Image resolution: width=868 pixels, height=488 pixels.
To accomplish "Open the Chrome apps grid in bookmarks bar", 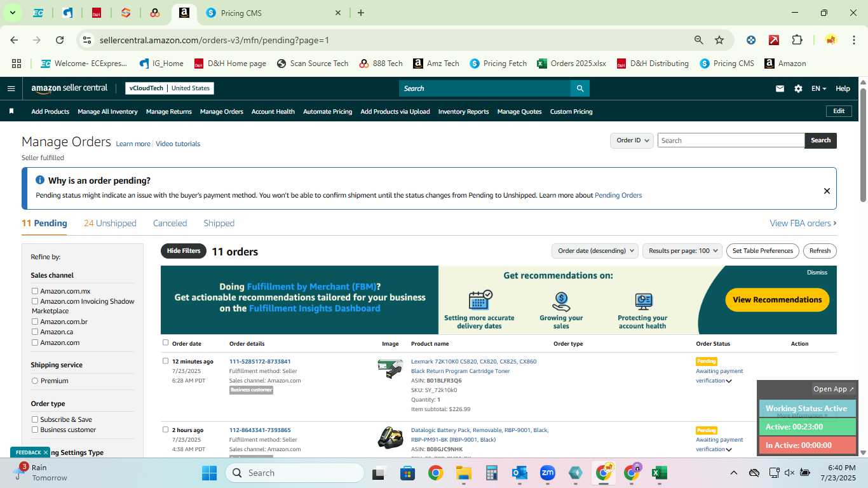I will tap(17, 64).
